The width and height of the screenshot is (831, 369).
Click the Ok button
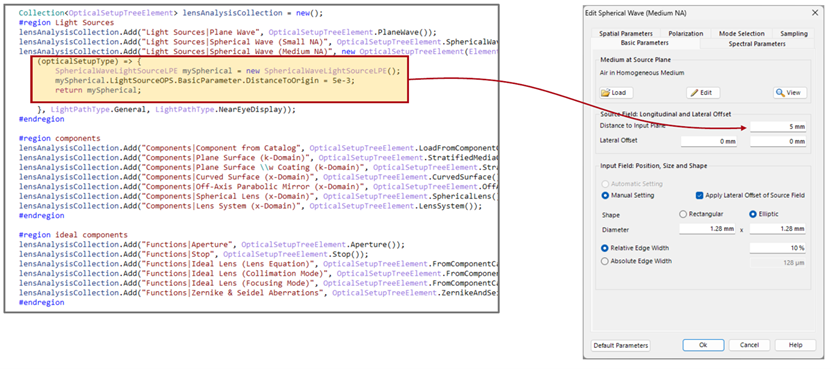pyautogui.click(x=703, y=345)
